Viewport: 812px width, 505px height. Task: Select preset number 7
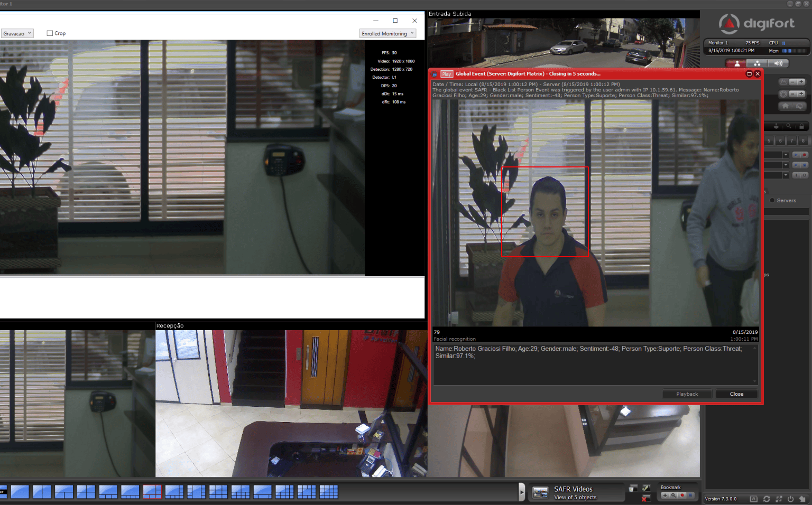[x=791, y=141]
